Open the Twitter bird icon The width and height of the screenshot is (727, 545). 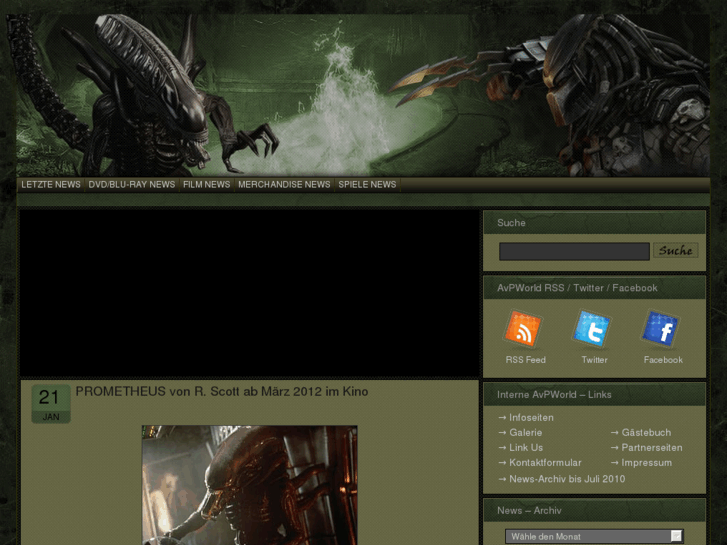pyautogui.click(x=591, y=330)
